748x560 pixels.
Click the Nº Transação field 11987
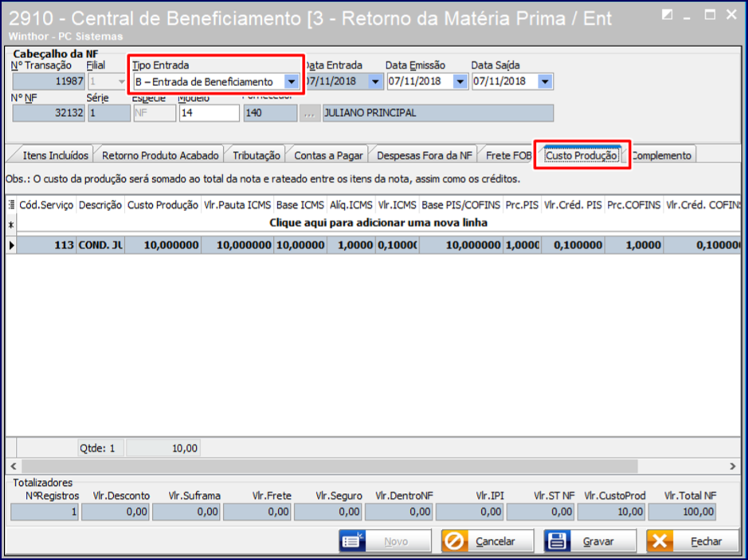coord(49,81)
